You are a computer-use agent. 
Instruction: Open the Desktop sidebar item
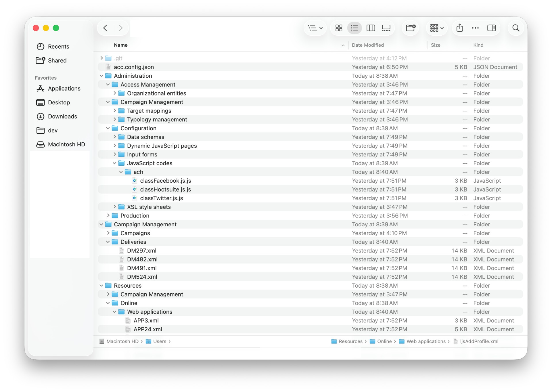pos(59,102)
